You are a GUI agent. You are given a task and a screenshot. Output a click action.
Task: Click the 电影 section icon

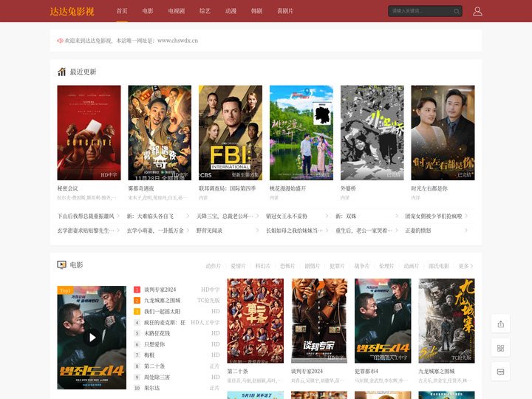tap(61, 265)
